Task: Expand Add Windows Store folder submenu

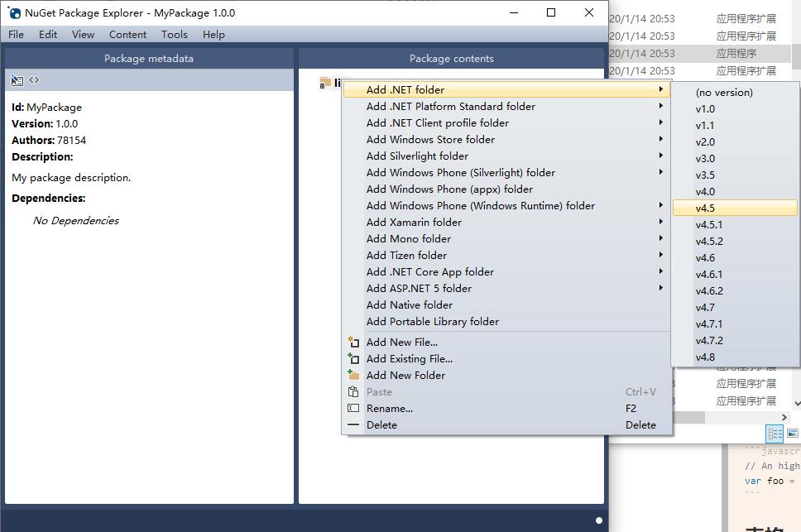Action: point(506,139)
